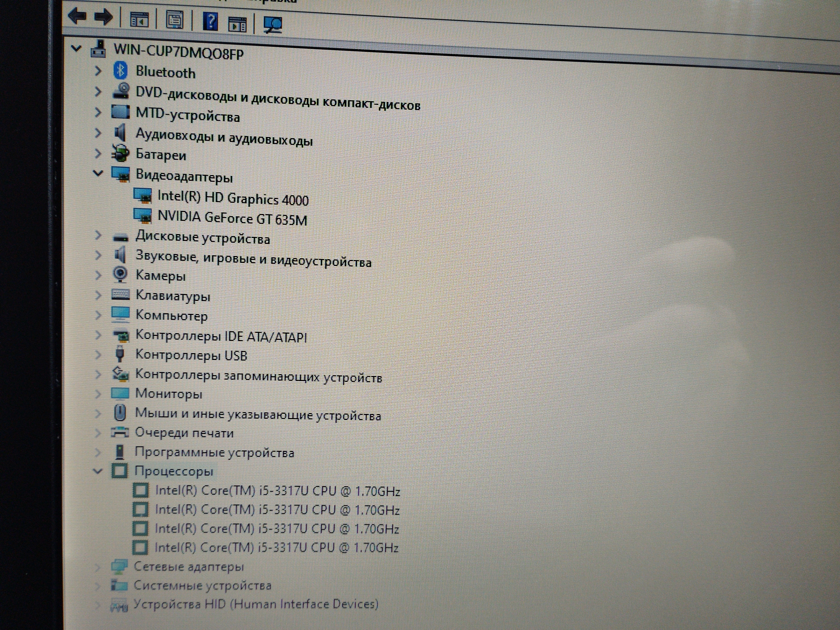840x630 pixels.
Task: Open the Help question-mark toolbar icon
Action: 210,21
